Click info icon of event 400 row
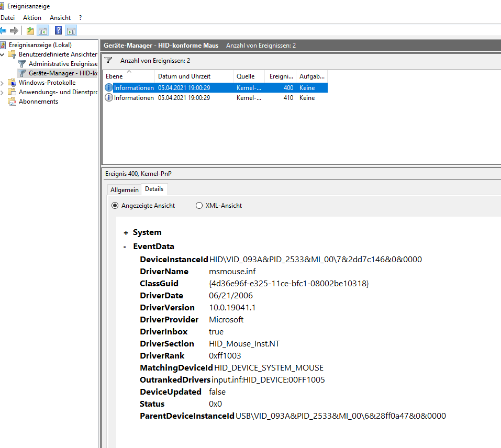This screenshot has height=448, width=501. tap(109, 87)
